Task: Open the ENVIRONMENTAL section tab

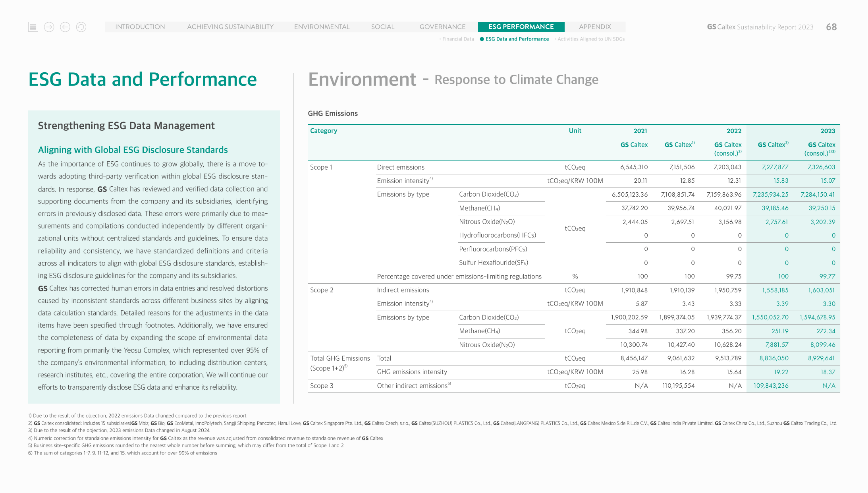Action: click(x=322, y=27)
